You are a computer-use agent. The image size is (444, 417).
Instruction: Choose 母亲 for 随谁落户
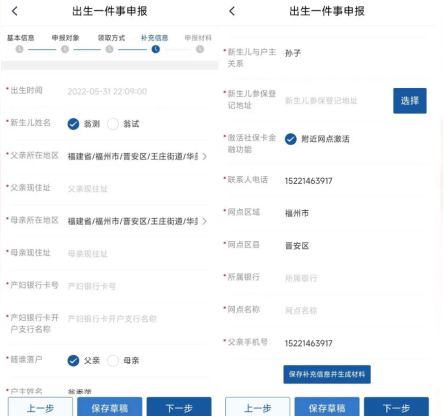pyautogui.click(x=113, y=360)
